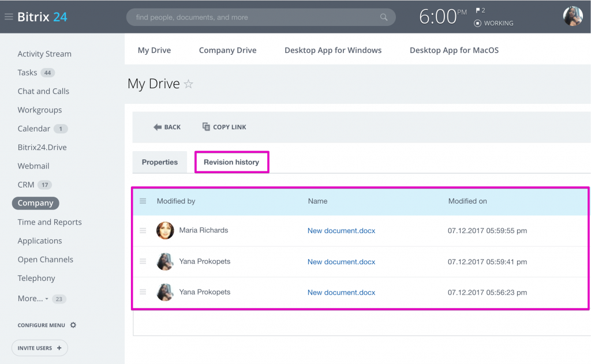Image resolution: width=591 pixels, height=364 pixels.
Task: Open New document.docx by Maria Richards
Action: (x=341, y=231)
